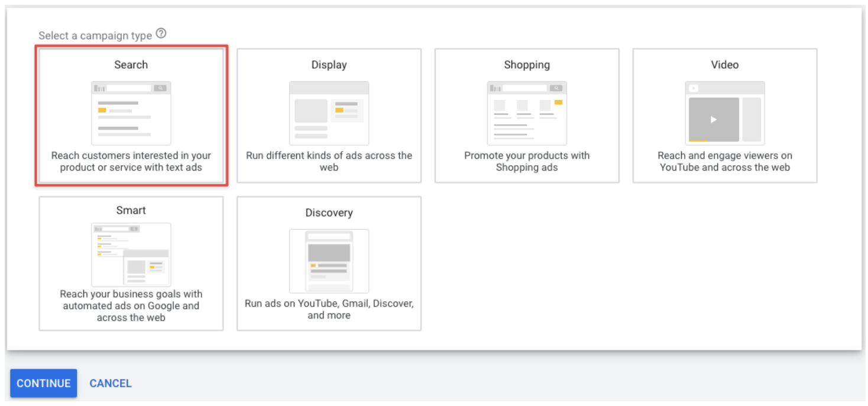Click 'Run ads on YouTube, Gmail, Discover' text

pos(329,310)
